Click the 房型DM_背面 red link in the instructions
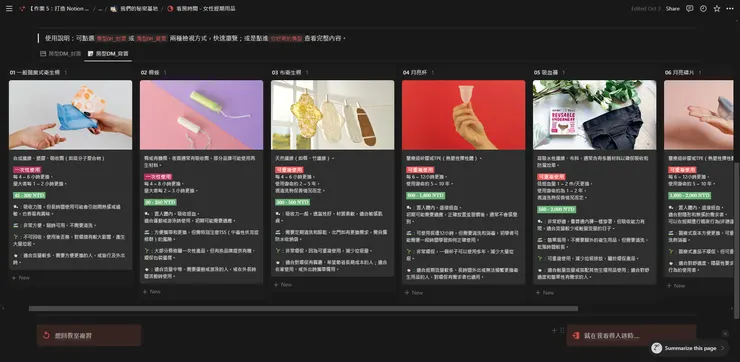 pos(151,39)
